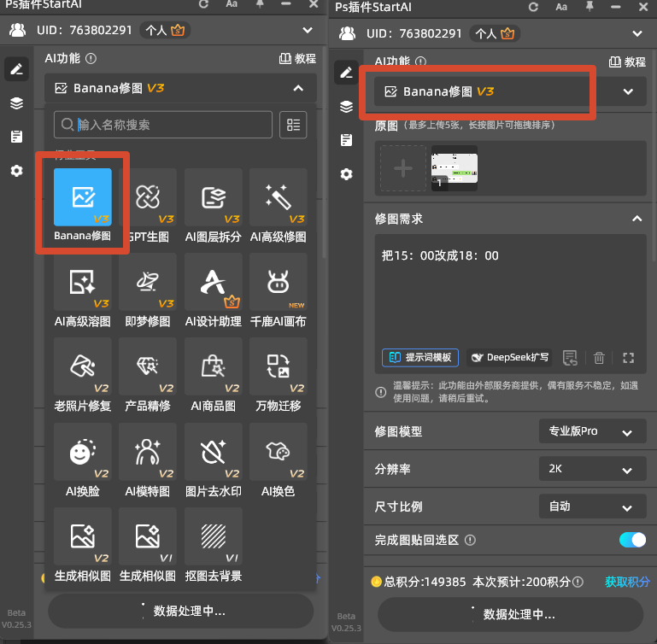Click Aa font size icon in right panel

[x=561, y=7]
